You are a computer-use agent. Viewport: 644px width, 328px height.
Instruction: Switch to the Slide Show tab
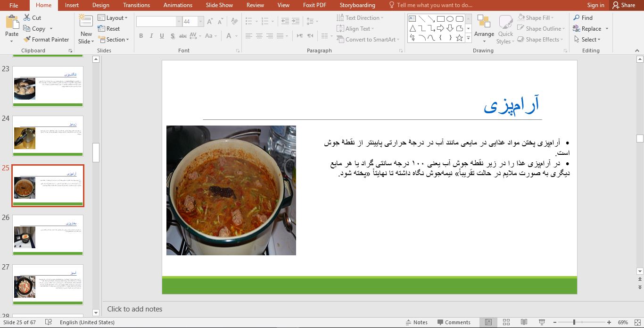click(219, 5)
